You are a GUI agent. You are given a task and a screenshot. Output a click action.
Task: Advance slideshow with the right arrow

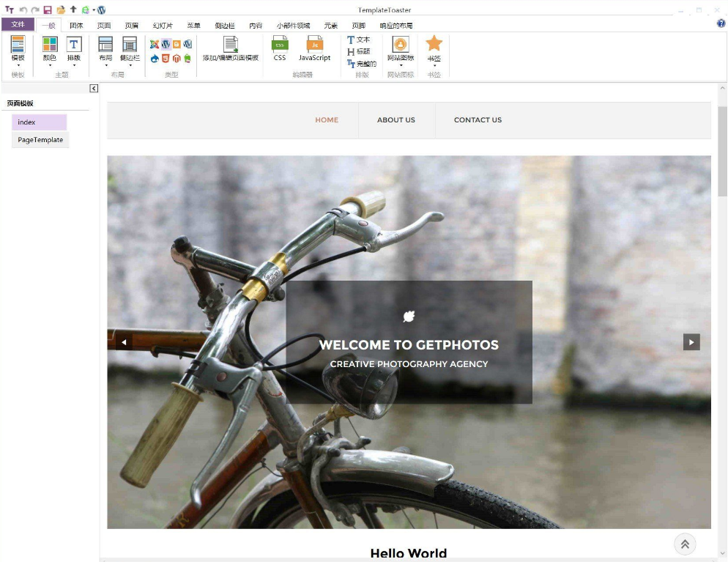tap(691, 342)
